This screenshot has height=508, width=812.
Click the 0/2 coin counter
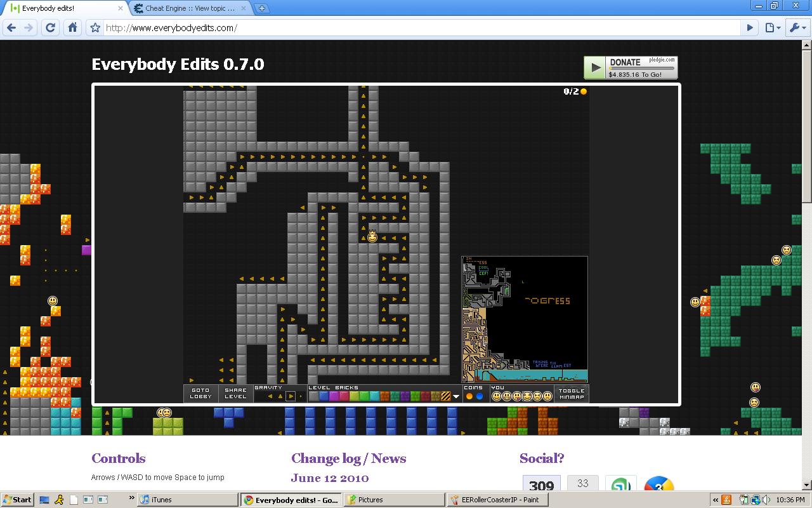point(575,91)
